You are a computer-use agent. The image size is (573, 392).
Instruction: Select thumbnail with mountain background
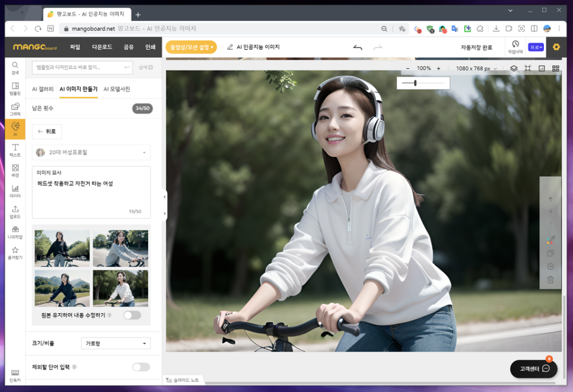(x=62, y=288)
